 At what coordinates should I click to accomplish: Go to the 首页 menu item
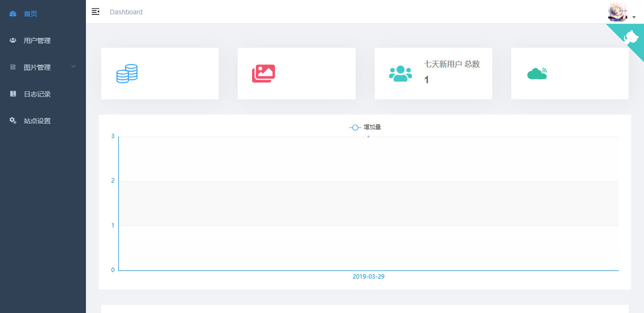click(31, 14)
